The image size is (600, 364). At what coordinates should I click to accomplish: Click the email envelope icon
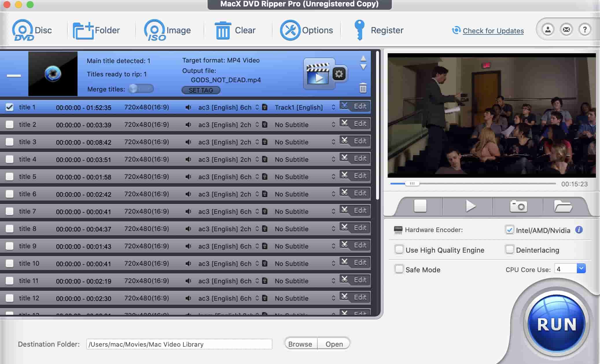(566, 30)
